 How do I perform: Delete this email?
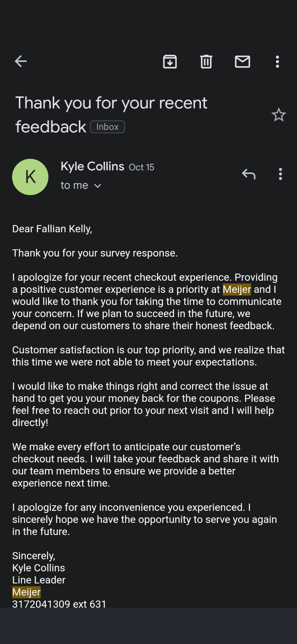[206, 62]
